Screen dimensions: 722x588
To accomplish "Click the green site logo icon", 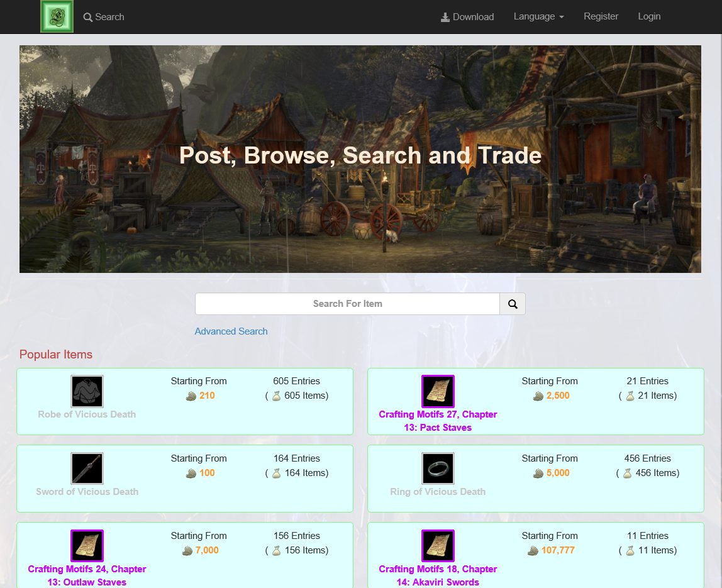I will coord(57,16).
